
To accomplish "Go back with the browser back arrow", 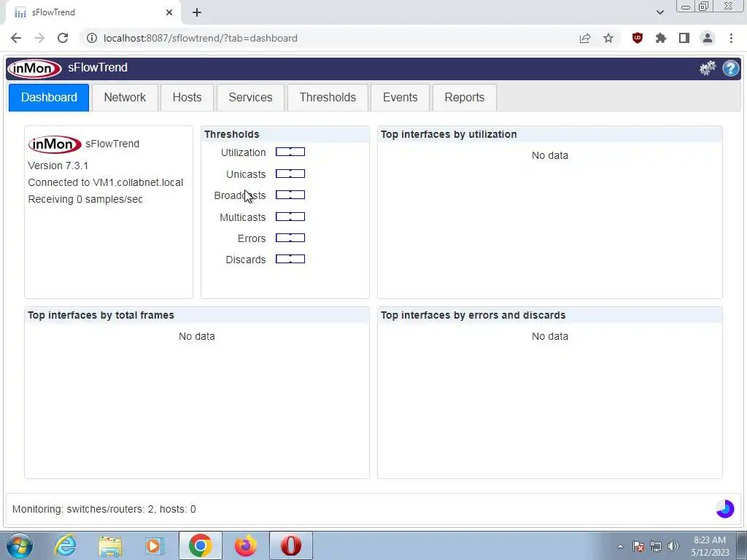I will click(x=16, y=38).
